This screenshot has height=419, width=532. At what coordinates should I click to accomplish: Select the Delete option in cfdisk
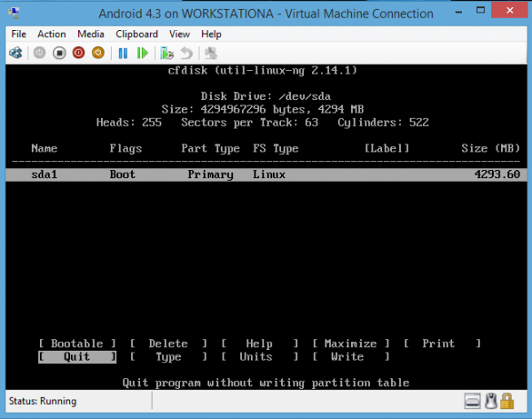(x=168, y=344)
